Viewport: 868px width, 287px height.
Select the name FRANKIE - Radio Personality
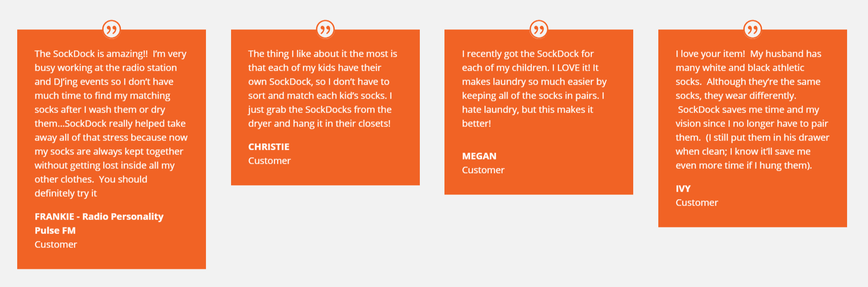pyautogui.click(x=99, y=217)
